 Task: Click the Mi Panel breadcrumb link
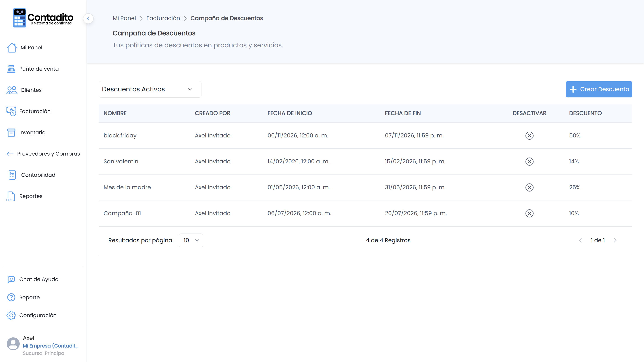(x=124, y=18)
